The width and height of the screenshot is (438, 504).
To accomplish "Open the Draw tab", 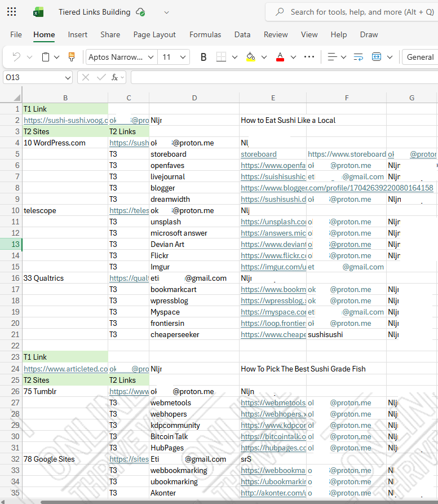I will pos(369,34).
